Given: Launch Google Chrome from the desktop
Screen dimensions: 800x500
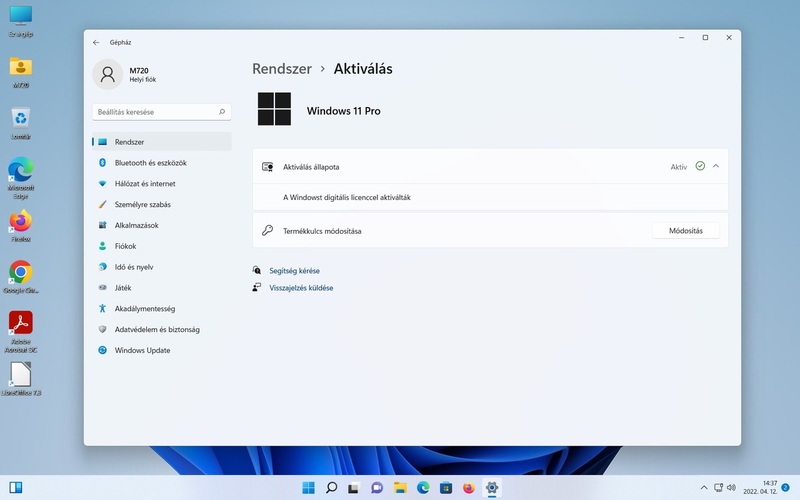Looking at the screenshot, I should point(20,277).
